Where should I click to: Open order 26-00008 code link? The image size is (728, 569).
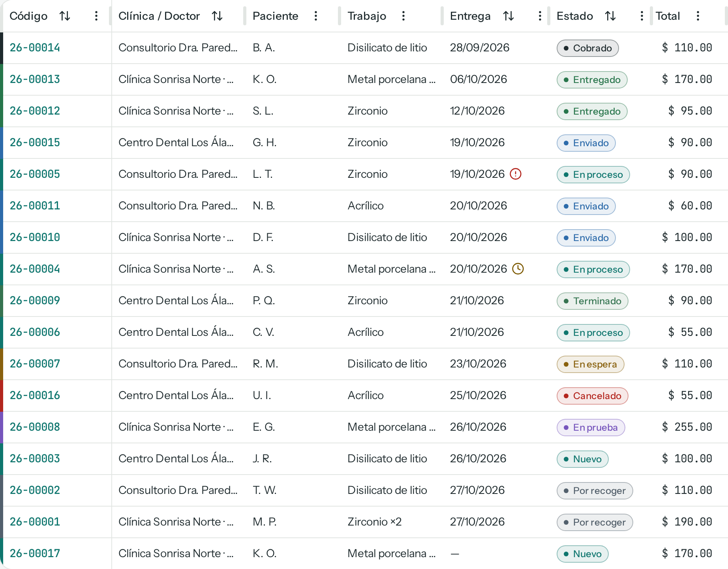[x=35, y=427]
